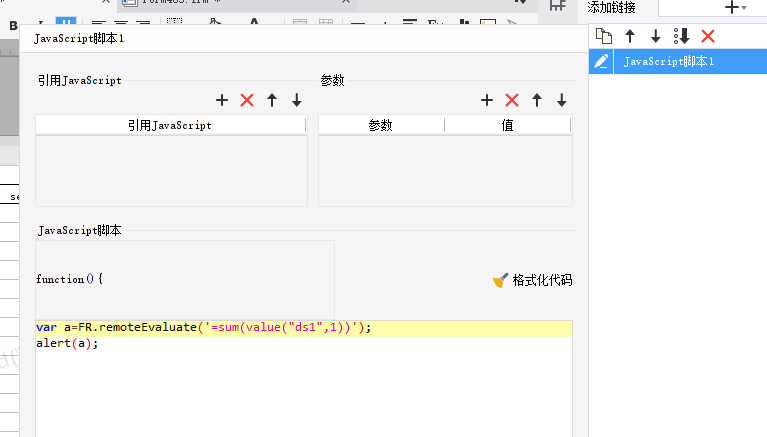Toggle Bold formatting in the background toolbar

(13, 25)
